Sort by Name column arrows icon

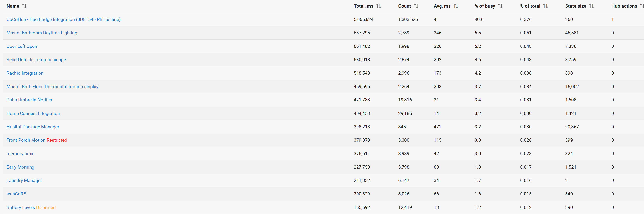coord(24,6)
